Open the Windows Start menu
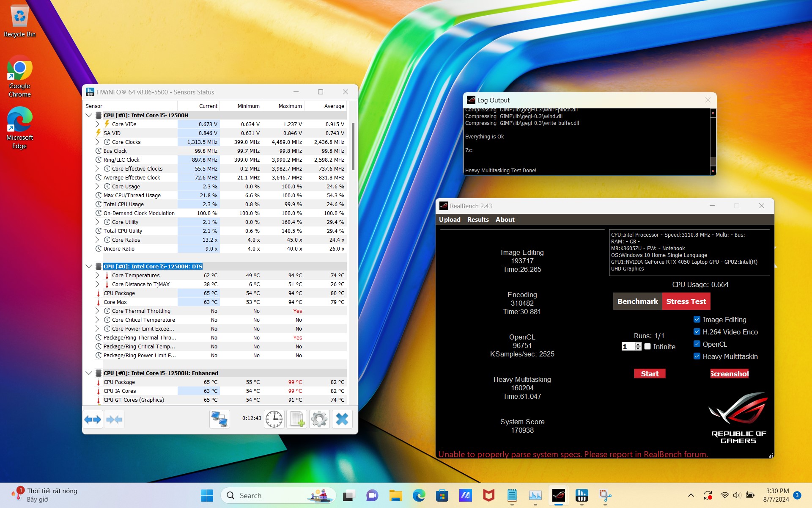 click(x=207, y=495)
